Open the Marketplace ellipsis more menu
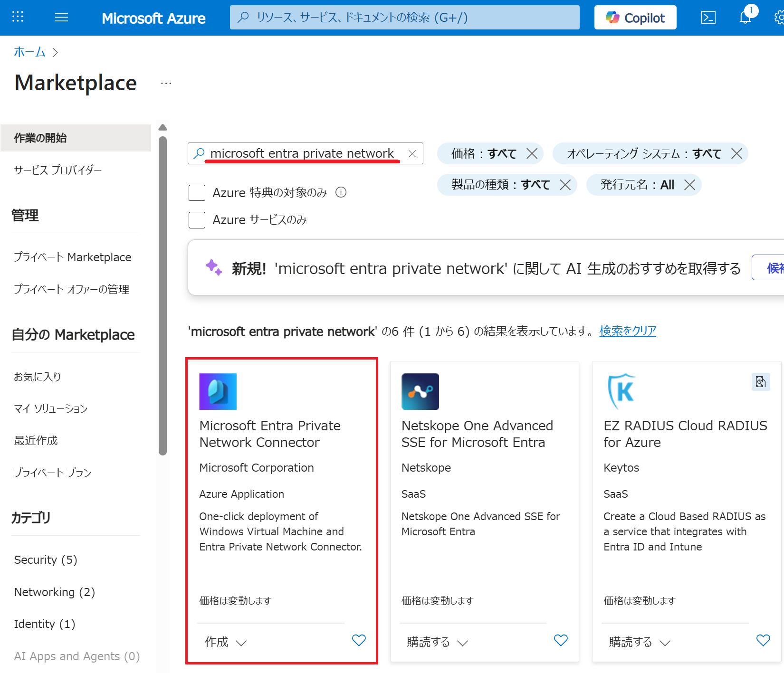Viewport: 784px width, 673px height. [x=166, y=84]
